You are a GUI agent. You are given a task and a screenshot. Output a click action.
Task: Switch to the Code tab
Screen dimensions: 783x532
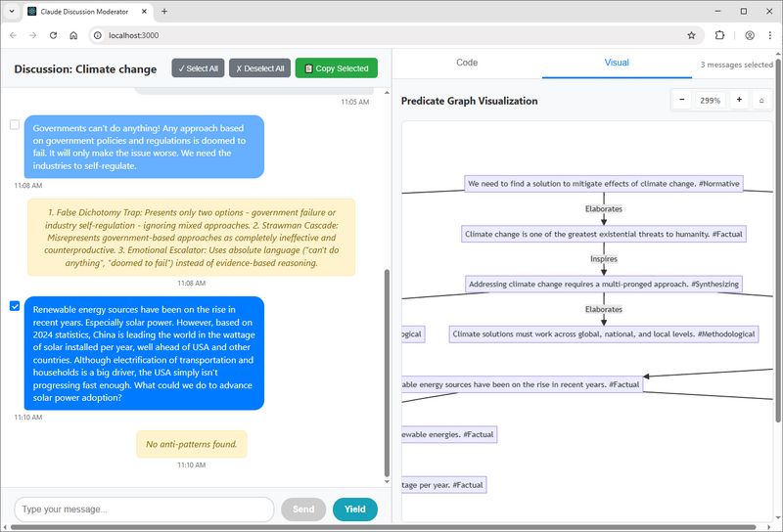pos(467,63)
